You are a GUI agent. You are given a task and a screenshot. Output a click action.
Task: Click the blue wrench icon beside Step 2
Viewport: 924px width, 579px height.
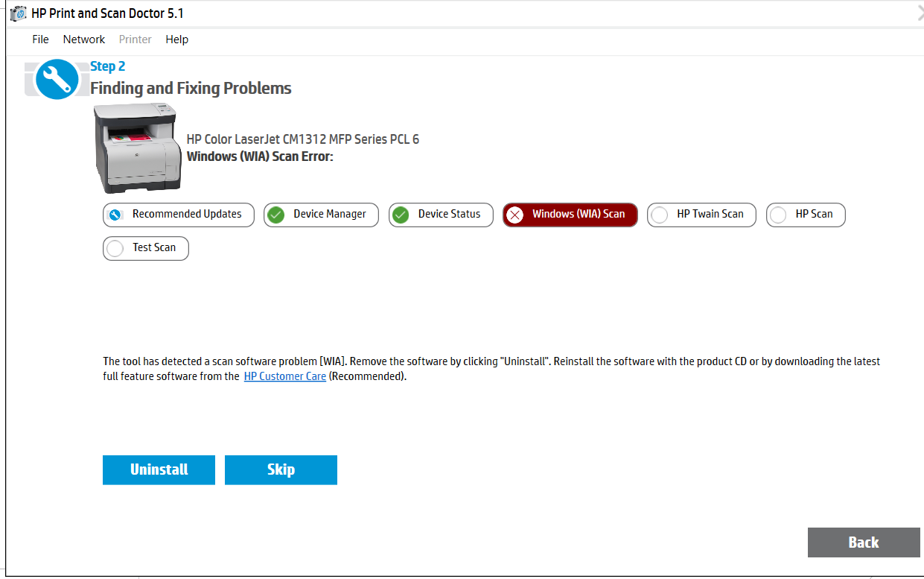tap(57, 79)
